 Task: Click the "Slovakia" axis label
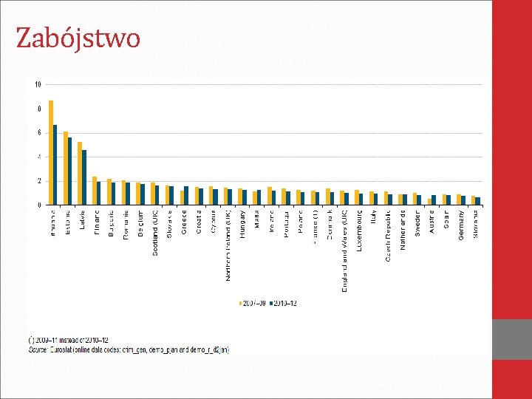click(170, 224)
